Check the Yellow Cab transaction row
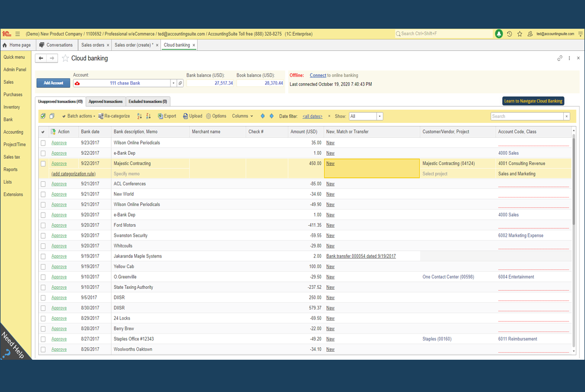585x392 pixels. (x=43, y=267)
